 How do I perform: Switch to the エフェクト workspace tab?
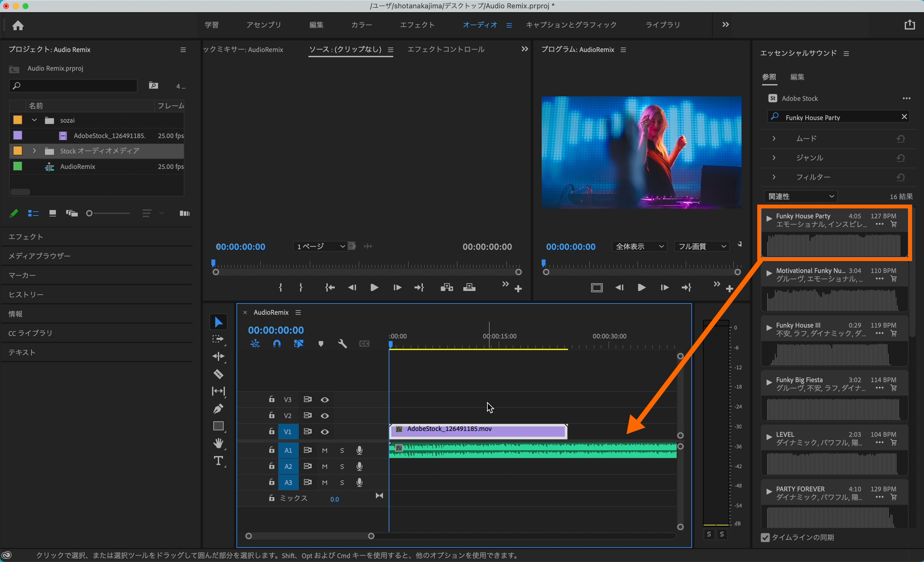coord(417,25)
